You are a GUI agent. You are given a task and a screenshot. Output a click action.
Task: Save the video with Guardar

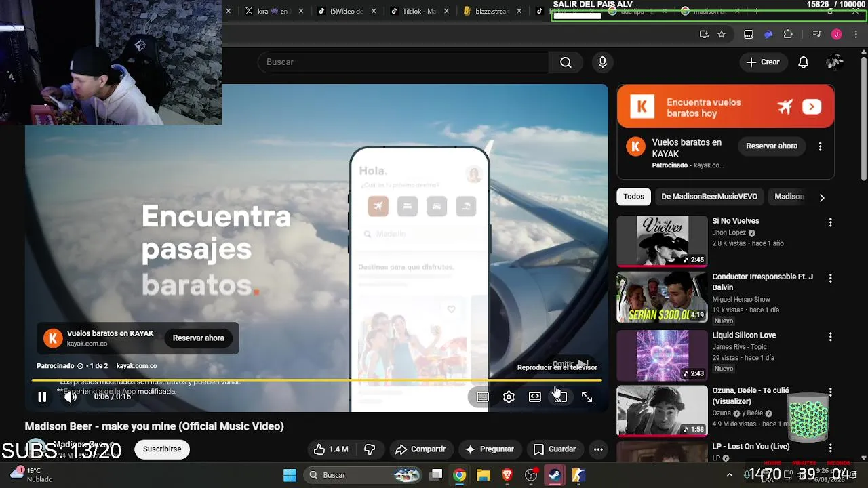coord(555,449)
